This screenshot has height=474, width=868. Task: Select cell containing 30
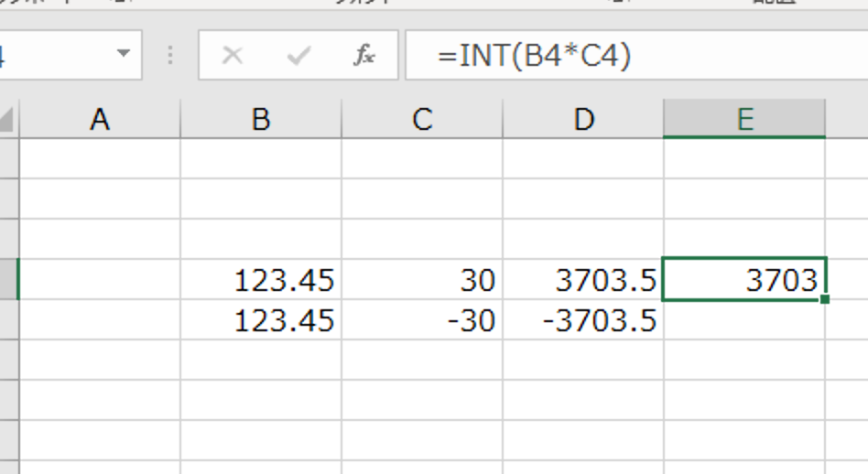tap(422, 279)
